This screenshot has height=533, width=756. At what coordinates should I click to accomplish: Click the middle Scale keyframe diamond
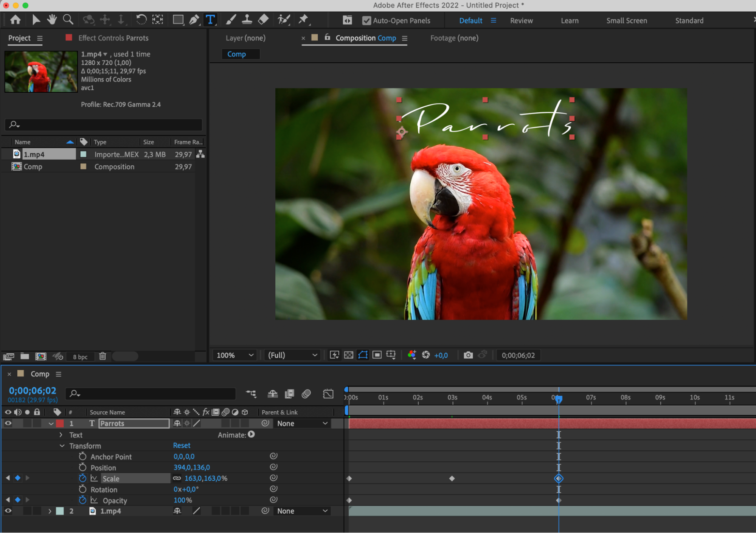point(452,479)
